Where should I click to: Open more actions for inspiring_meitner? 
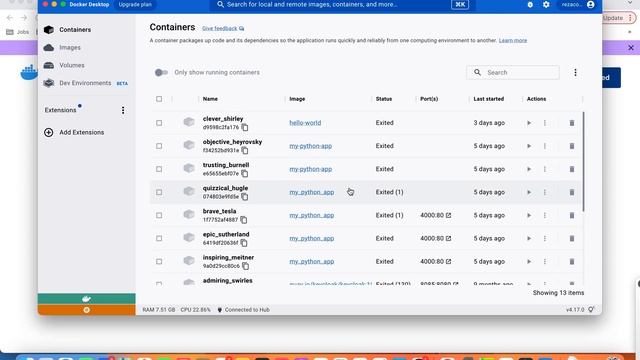tap(544, 262)
